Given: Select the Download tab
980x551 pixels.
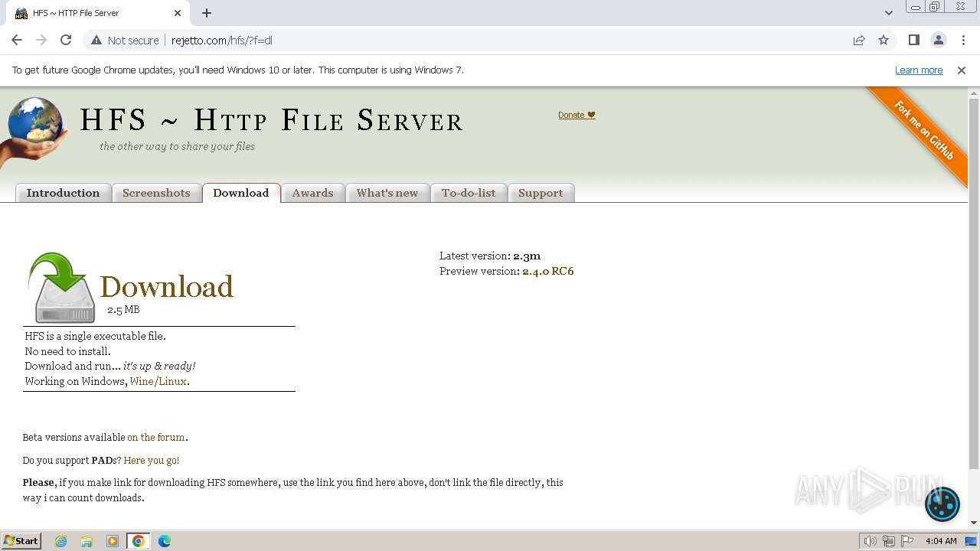Looking at the screenshot, I should pyautogui.click(x=241, y=193).
